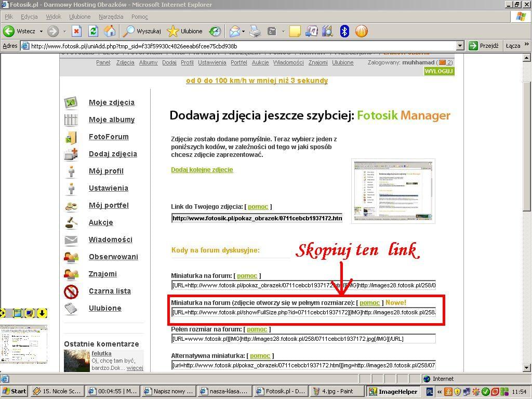
Task: Open the Narzędzia menu
Action: (x=111, y=17)
